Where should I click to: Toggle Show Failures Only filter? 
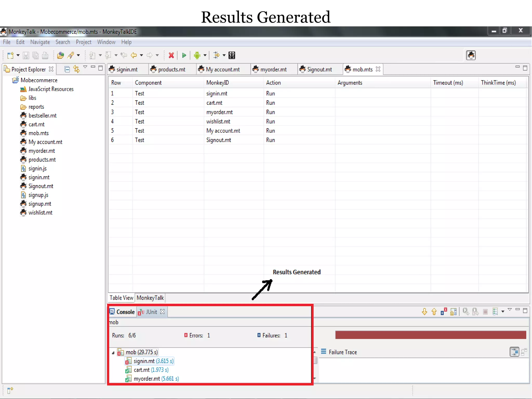tap(444, 312)
